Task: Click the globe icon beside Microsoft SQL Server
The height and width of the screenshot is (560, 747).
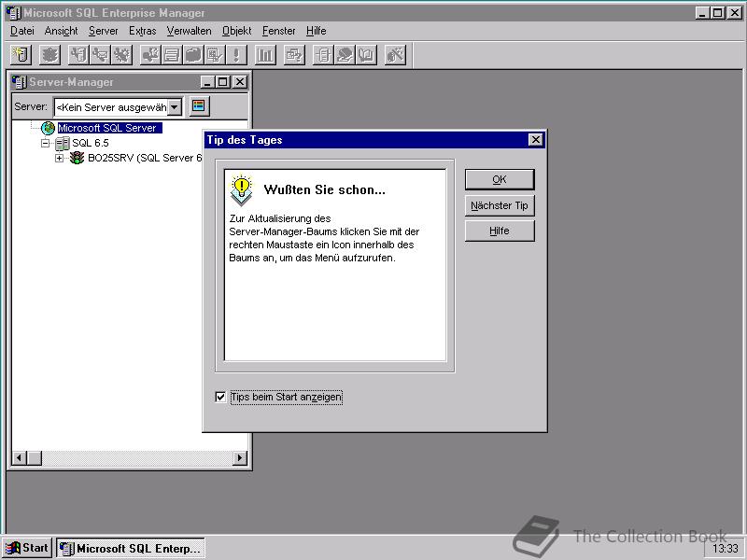Action: point(49,128)
